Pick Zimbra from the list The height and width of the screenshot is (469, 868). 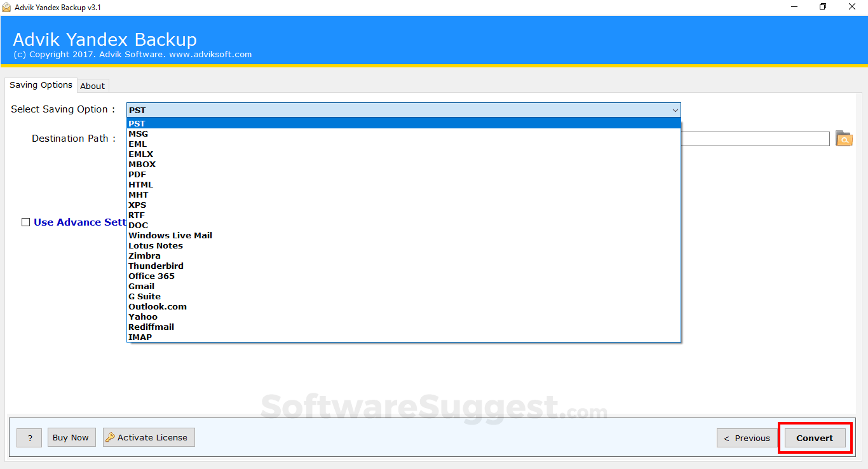point(403,255)
